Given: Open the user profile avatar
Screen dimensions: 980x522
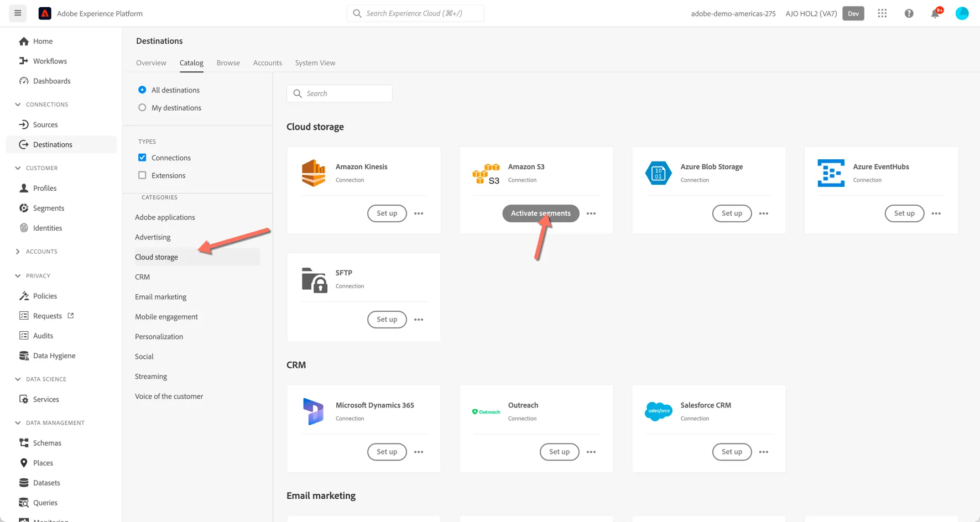Looking at the screenshot, I should coord(962,13).
